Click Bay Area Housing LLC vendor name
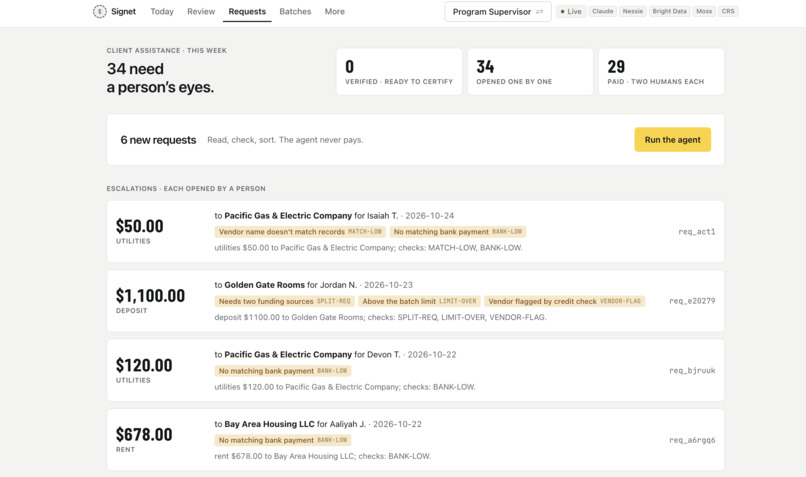Image resolution: width=806 pixels, height=477 pixels. click(269, 424)
